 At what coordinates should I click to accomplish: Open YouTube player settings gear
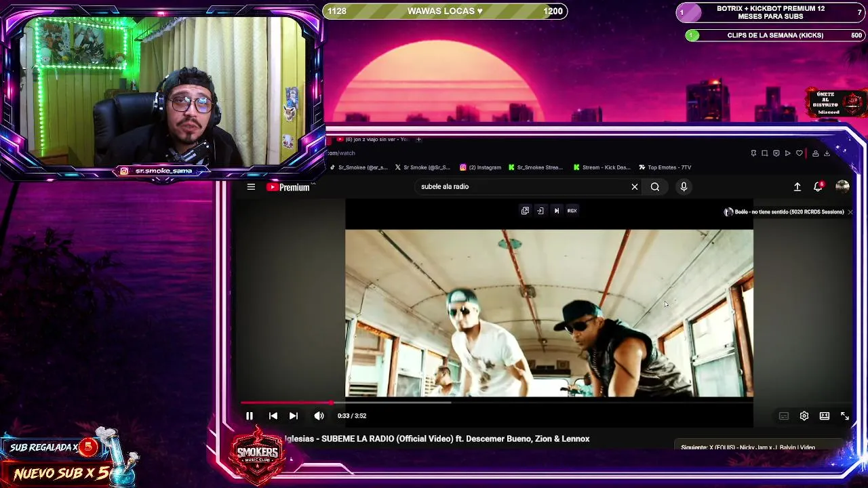(x=804, y=416)
